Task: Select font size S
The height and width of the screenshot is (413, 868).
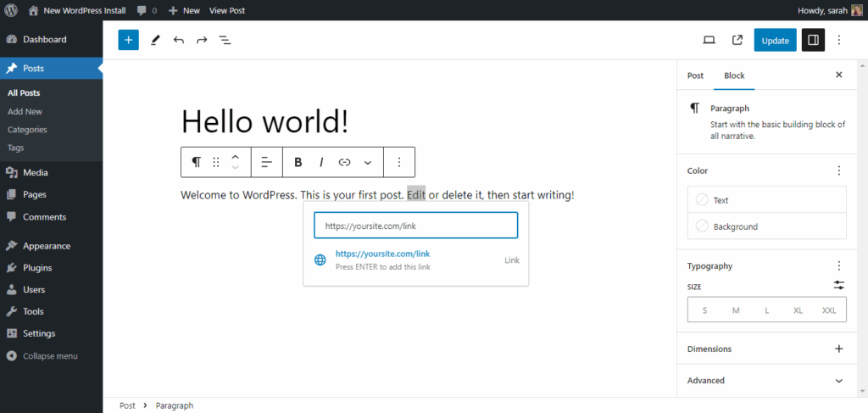Action: (x=704, y=310)
